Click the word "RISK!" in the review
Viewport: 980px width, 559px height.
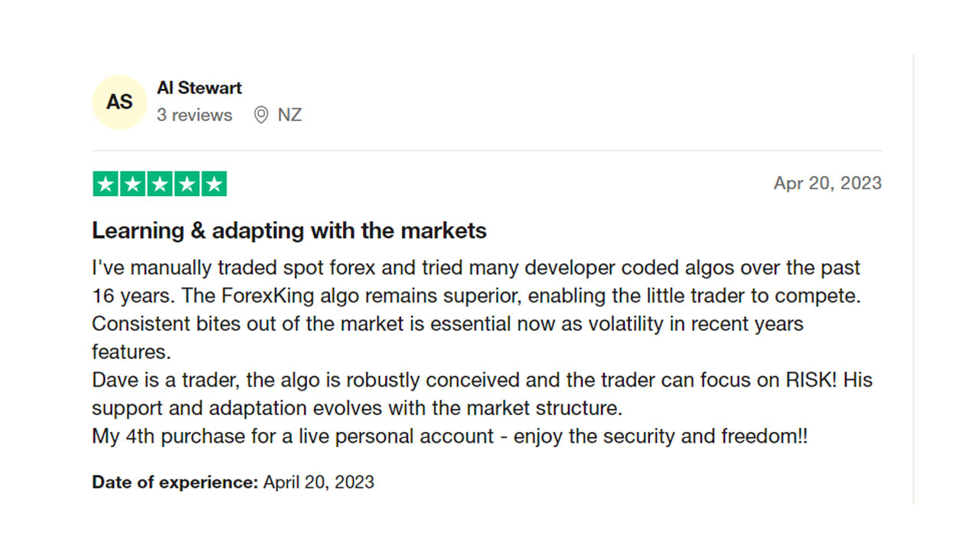click(799, 380)
